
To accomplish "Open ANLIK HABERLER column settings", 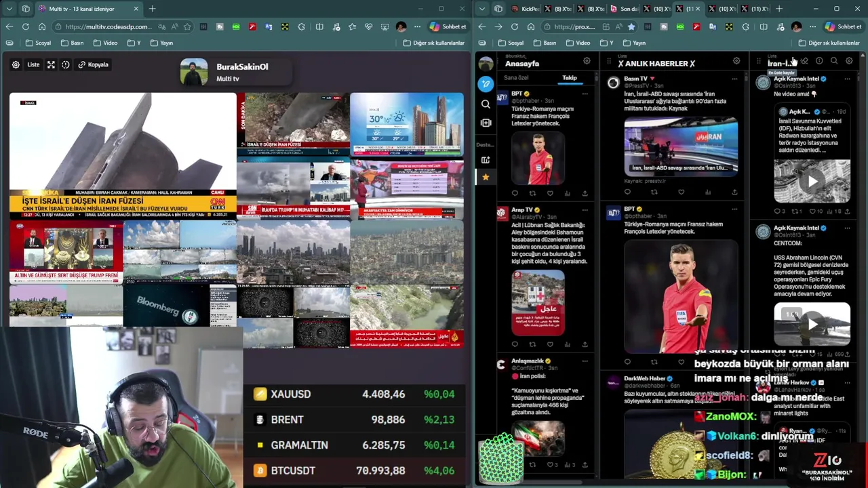I will click(x=736, y=61).
